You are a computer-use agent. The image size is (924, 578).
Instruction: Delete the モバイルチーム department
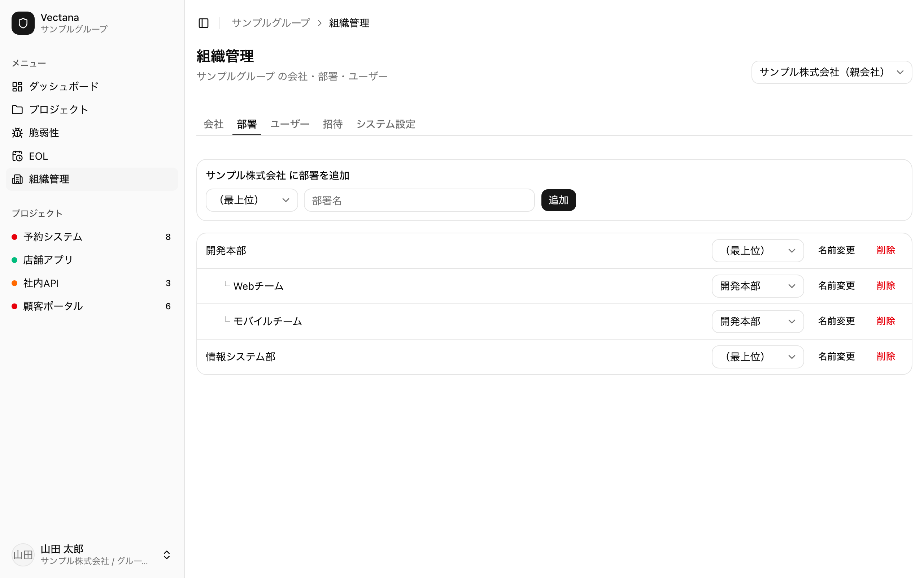(x=886, y=321)
